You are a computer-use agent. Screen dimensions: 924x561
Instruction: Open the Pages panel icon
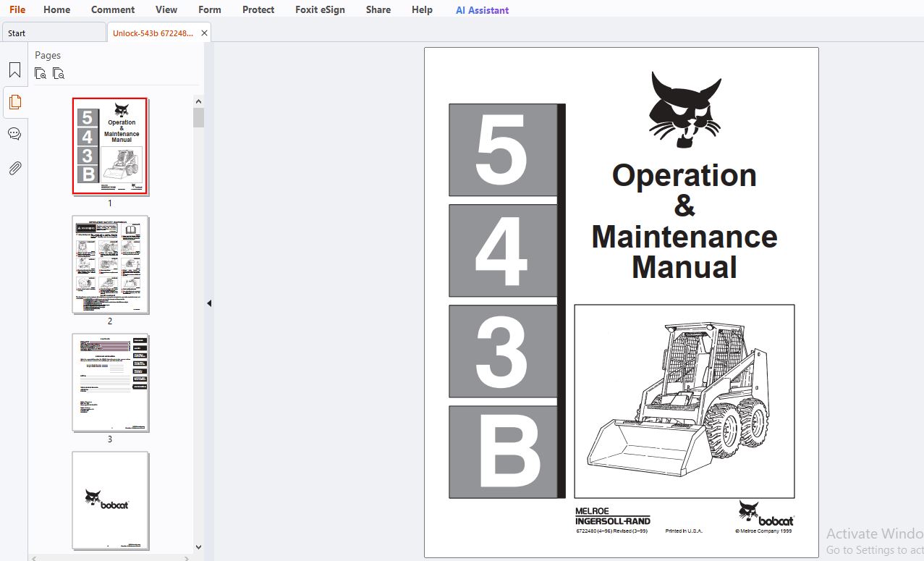(14, 102)
